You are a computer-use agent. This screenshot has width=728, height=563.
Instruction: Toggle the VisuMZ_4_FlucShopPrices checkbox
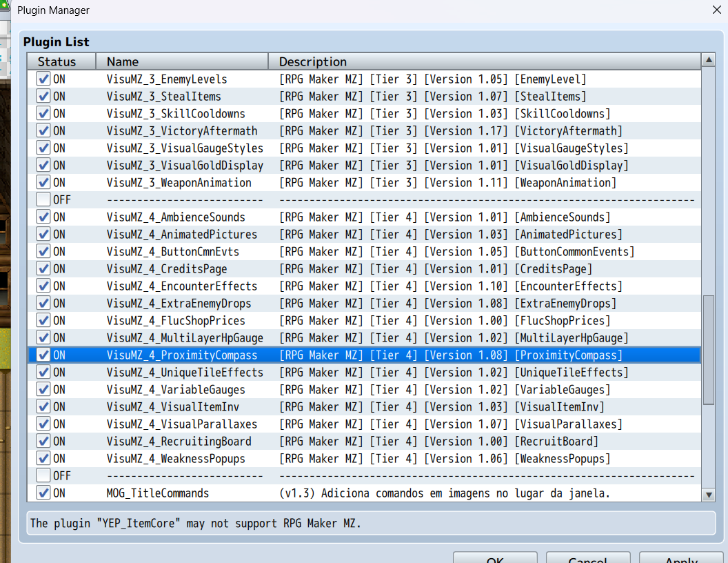43,321
